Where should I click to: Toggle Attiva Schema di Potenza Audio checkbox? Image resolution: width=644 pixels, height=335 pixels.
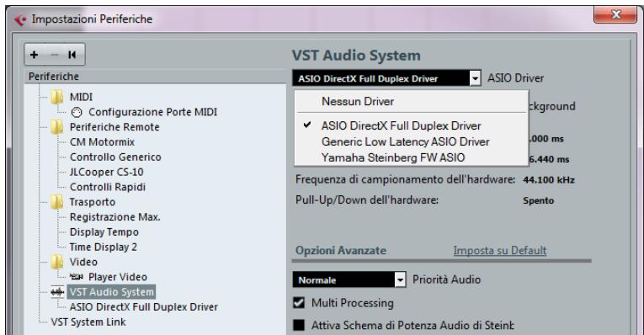(299, 325)
